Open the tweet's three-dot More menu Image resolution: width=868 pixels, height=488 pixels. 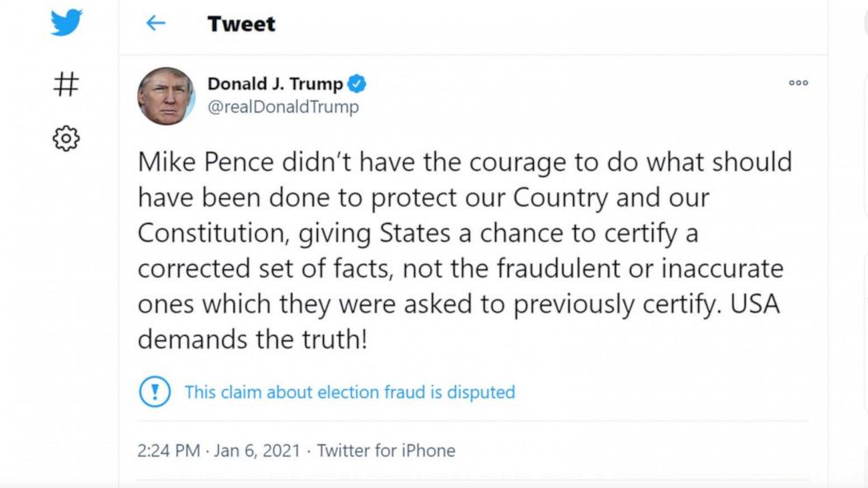tap(798, 83)
